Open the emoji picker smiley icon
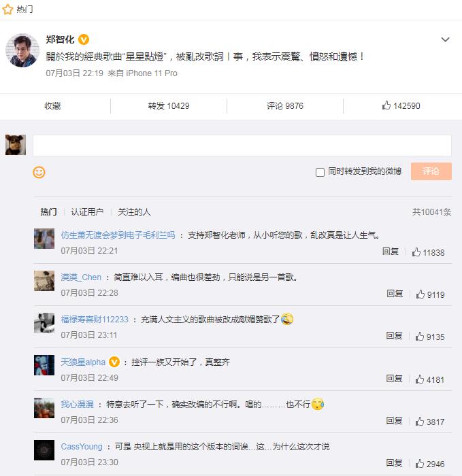The height and width of the screenshot is (476, 462). tap(39, 172)
